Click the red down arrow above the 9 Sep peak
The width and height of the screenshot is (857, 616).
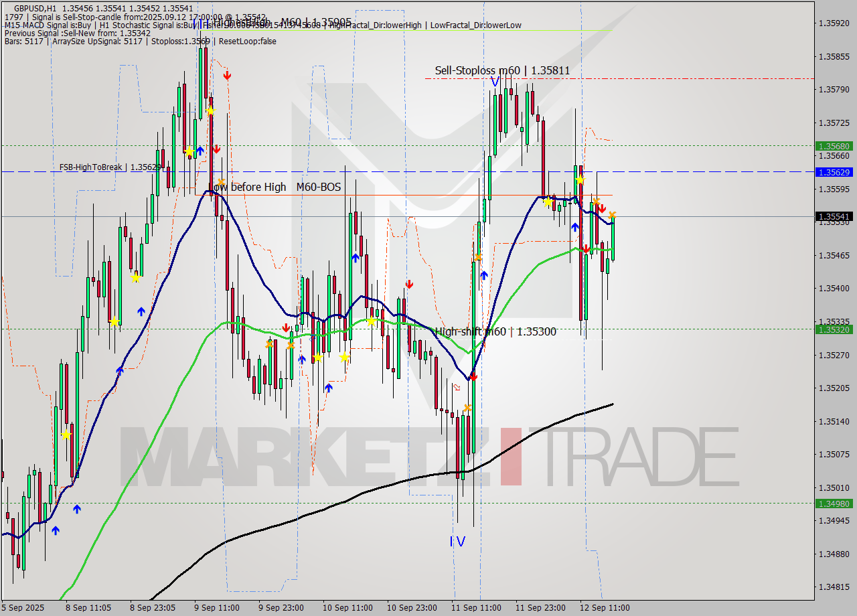tap(228, 76)
